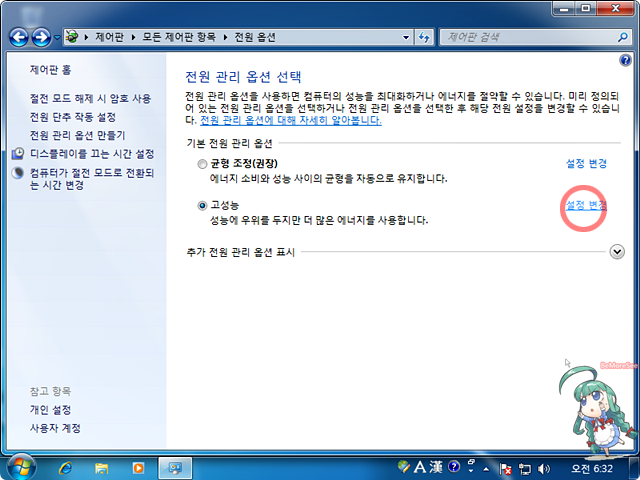Click the 제어판 검색 search field

[520, 37]
